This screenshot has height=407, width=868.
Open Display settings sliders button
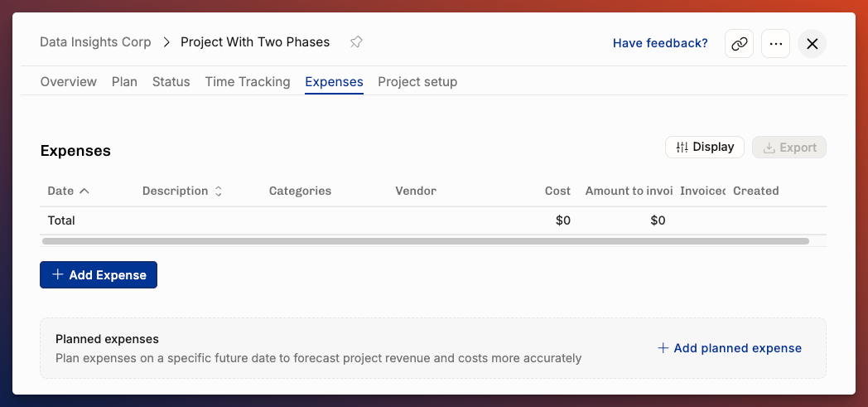tap(705, 148)
